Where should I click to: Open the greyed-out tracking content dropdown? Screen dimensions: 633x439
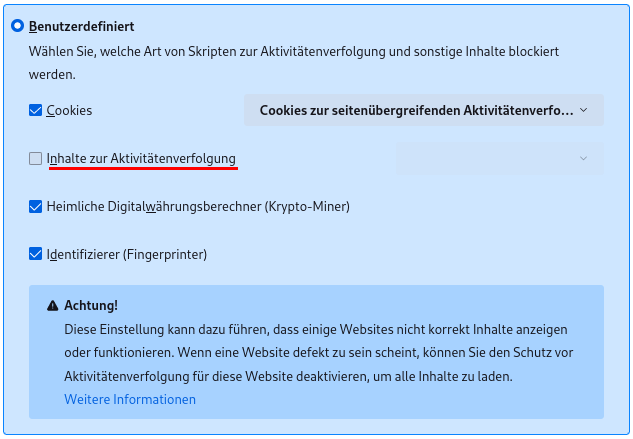pos(500,158)
